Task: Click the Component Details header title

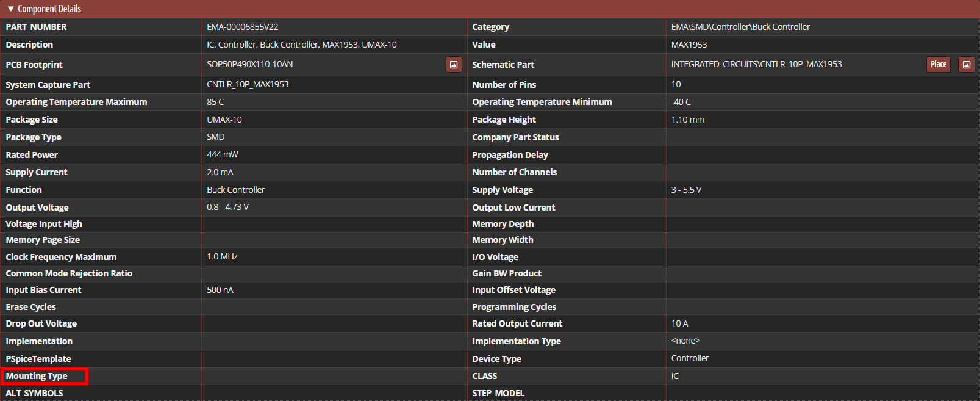Action: pos(49,9)
